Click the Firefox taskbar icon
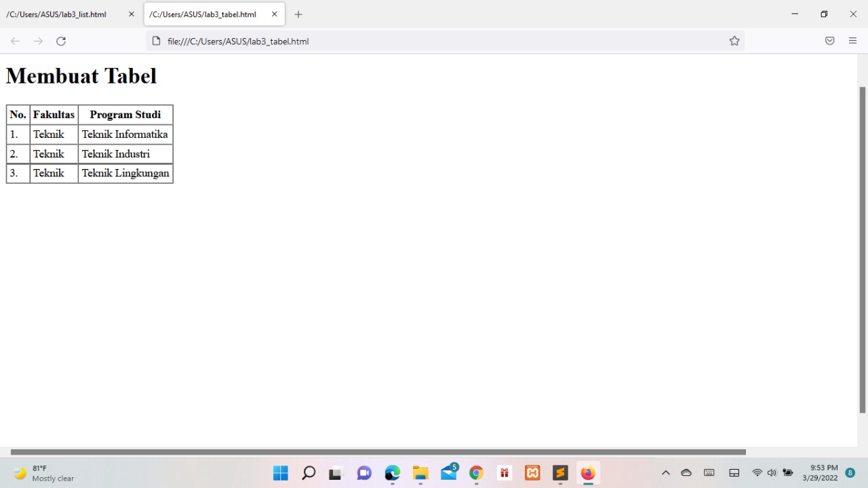Image resolution: width=868 pixels, height=488 pixels. [x=588, y=473]
